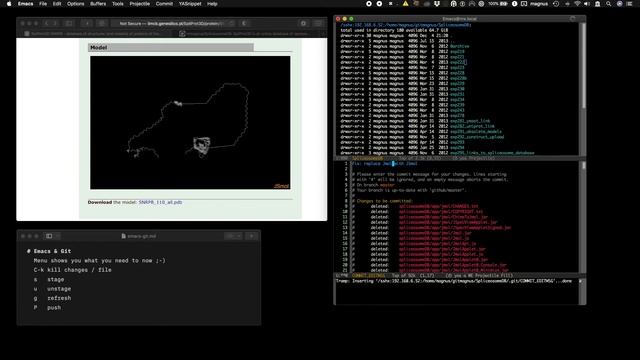The image size is (640, 360).
Task: Open the Edit menu
Action: pyautogui.click(x=57, y=4)
